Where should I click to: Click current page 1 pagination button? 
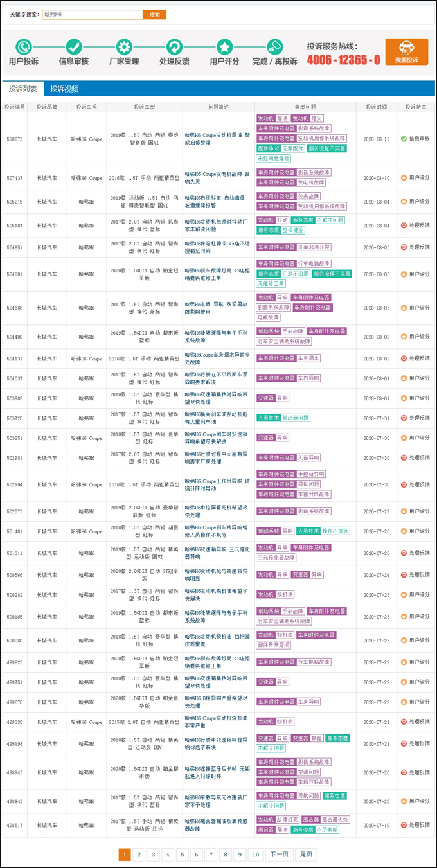pos(124,855)
